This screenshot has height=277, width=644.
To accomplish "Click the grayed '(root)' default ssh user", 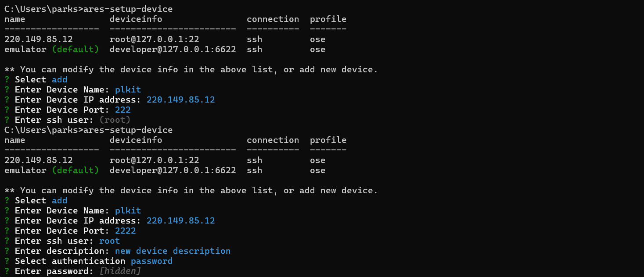I will (x=115, y=120).
